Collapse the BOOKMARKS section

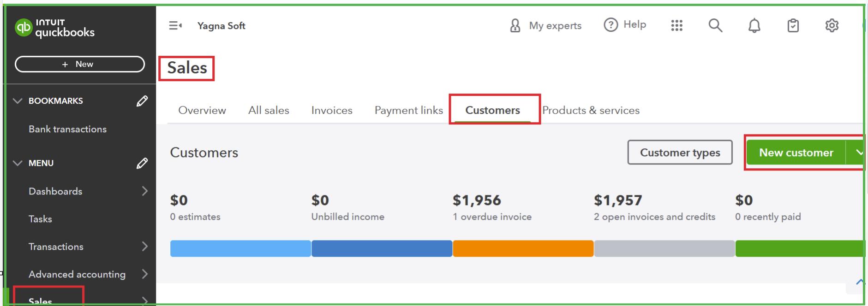(x=18, y=101)
